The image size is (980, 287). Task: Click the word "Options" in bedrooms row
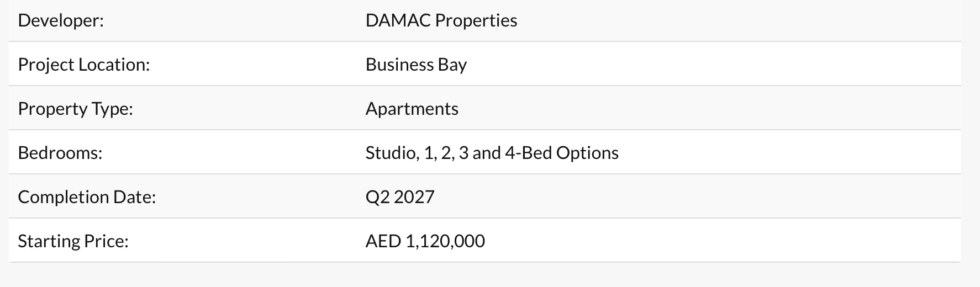point(587,153)
